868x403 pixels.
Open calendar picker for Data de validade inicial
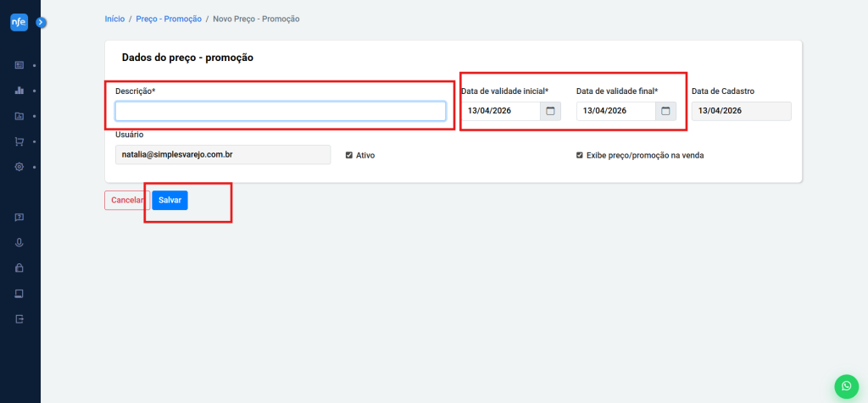click(x=550, y=111)
